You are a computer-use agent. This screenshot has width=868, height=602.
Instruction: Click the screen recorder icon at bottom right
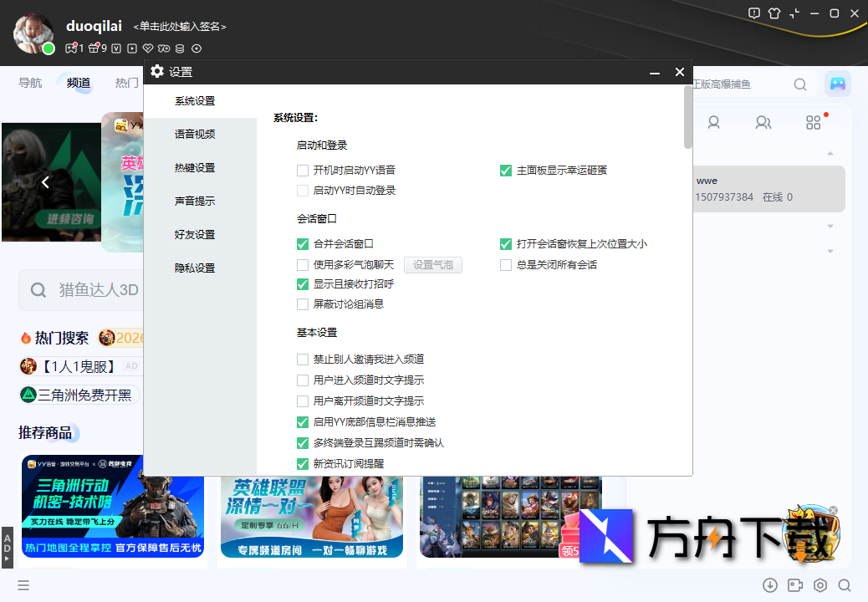point(795,585)
